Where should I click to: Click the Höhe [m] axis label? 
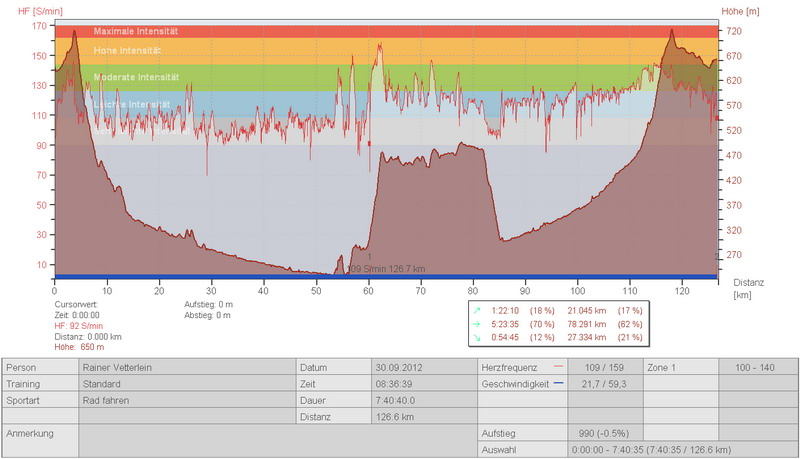click(x=741, y=10)
